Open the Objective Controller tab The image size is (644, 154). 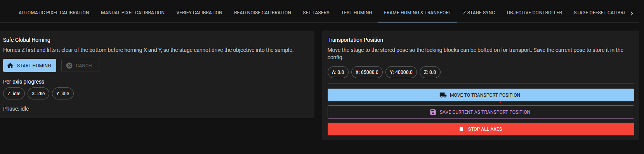click(x=534, y=13)
